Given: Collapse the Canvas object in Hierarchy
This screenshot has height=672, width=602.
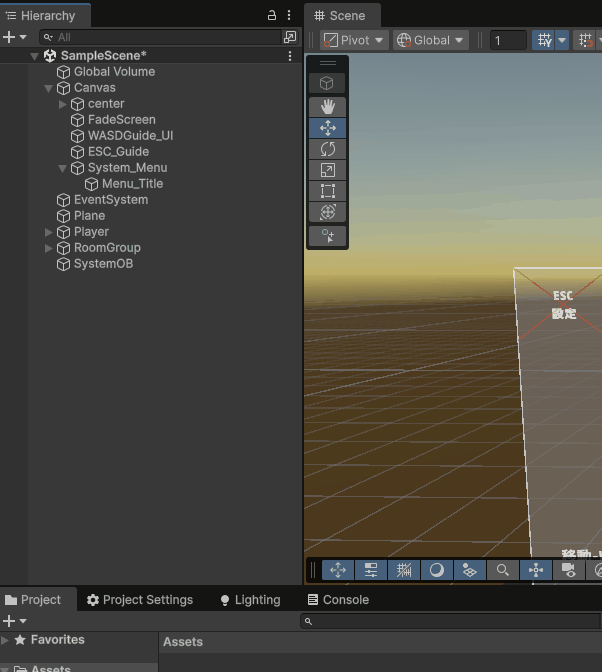Looking at the screenshot, I should point(49,88).
